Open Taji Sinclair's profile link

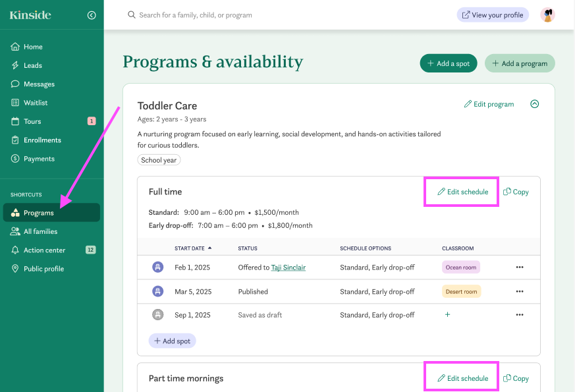coord(288,267)
